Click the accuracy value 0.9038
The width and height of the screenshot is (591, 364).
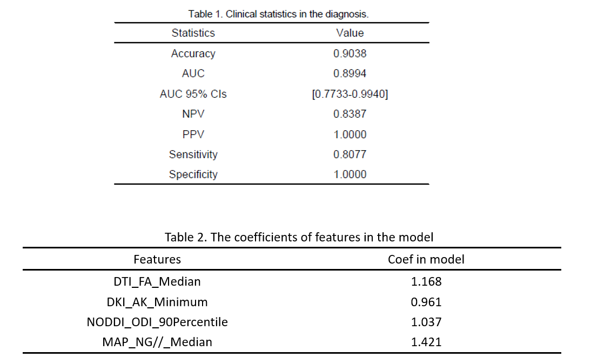(350, 53)
